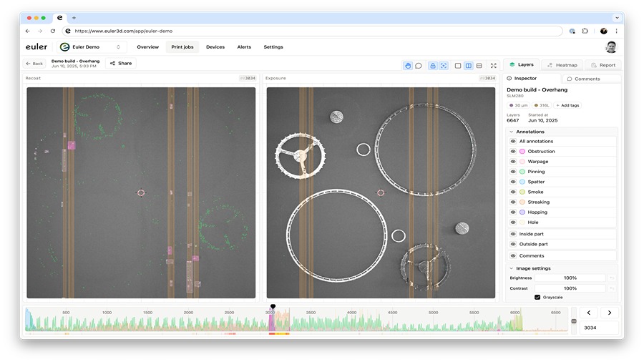Enter fullscreen with expand icon
644x362 pixels.
click(493, 66)
